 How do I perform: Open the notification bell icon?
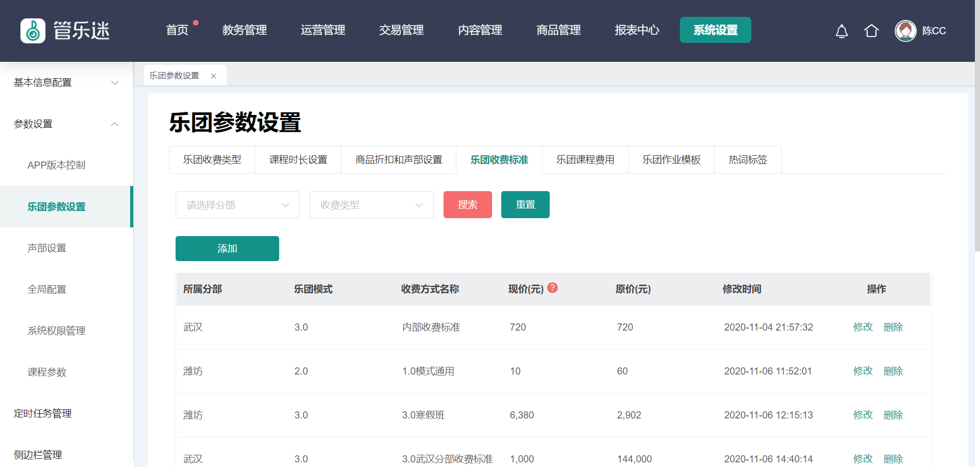[x=842, y=31]
